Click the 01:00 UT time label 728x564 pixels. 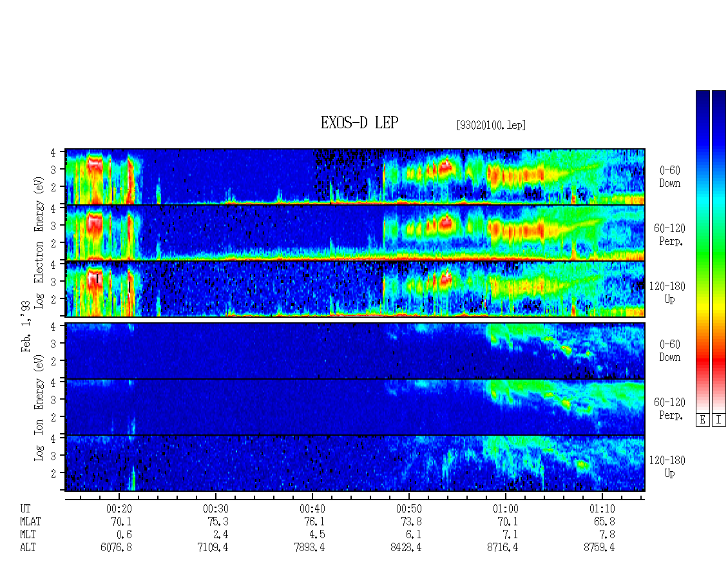tap(506, 509)
